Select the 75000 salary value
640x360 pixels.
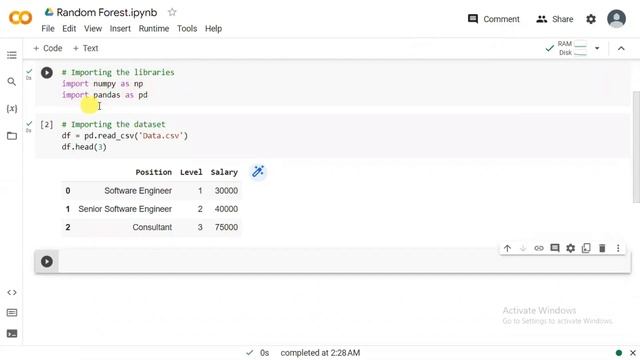(x=226, y=227)
